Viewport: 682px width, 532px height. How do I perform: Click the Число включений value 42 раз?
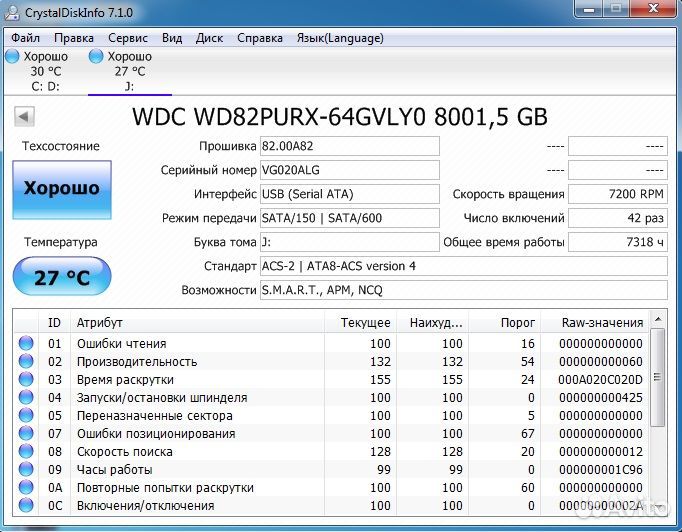[618, 217]
